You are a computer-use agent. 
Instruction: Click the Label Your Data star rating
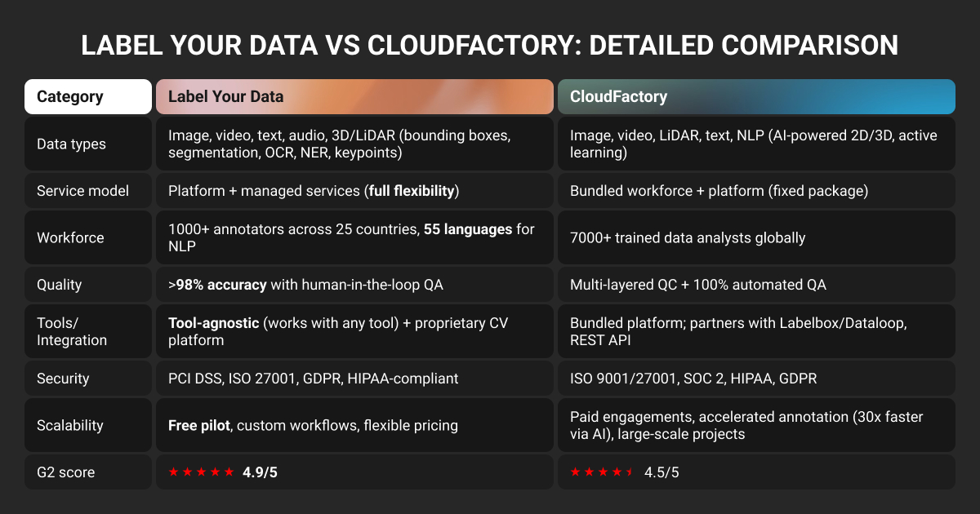click(201, 472)
